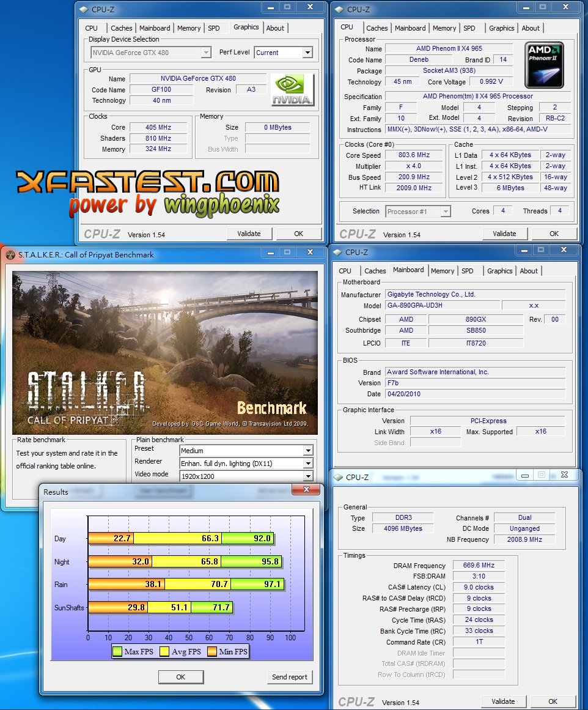Expand the Preset dropdown set to Medium
588x710 pixels.
click(x=307, y=451)
